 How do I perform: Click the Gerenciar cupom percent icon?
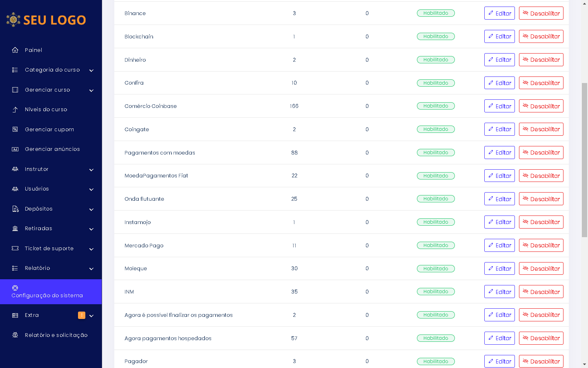(x=15, y=129)
